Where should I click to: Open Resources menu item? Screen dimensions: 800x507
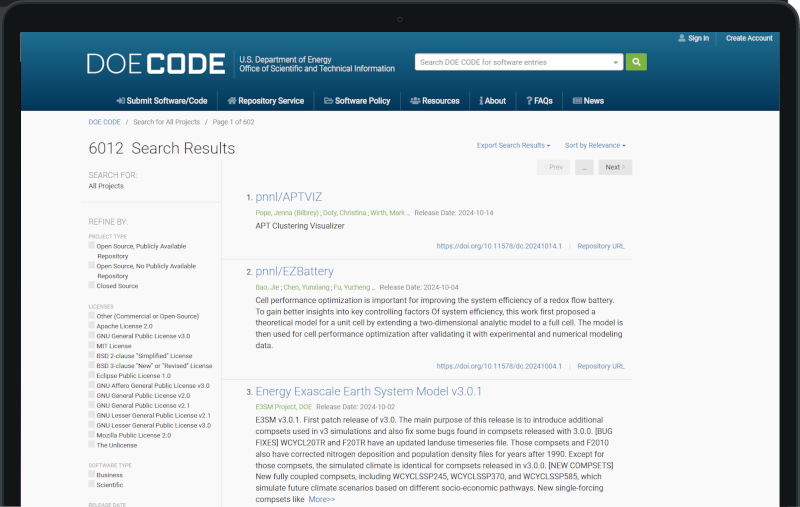click(435, 101)
